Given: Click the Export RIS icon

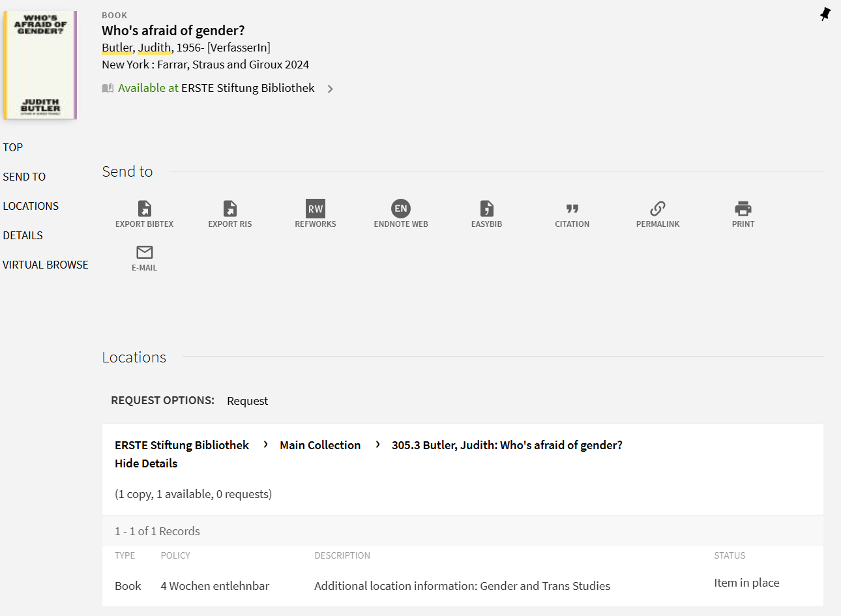Looking at the screenshot, I should pyautogui.click(x=230, y=209).
